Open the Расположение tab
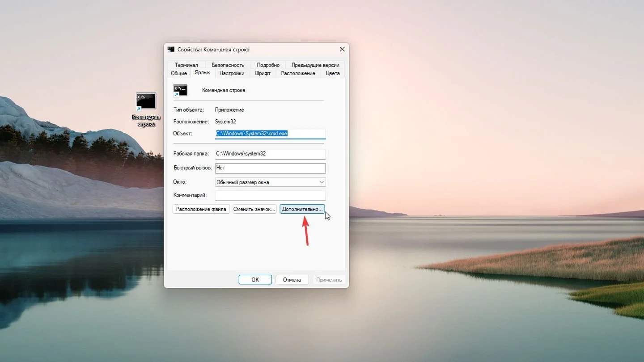 pyautogui.click(x=298, y=73)
